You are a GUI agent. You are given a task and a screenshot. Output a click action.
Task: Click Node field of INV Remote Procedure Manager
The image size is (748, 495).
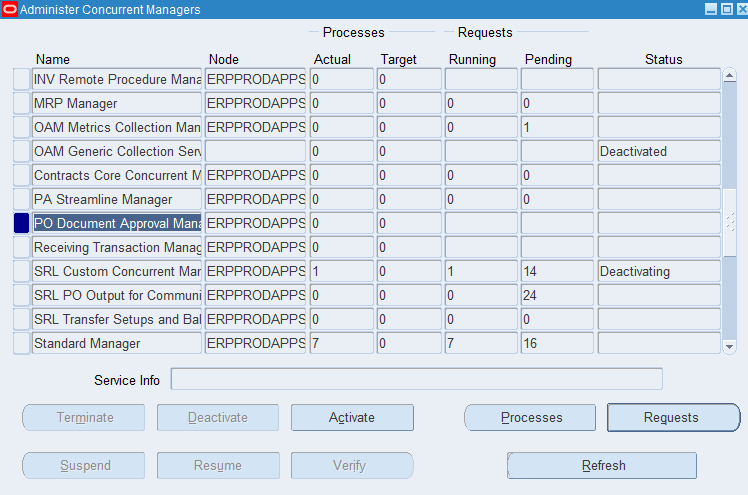[x=255, y=79]
